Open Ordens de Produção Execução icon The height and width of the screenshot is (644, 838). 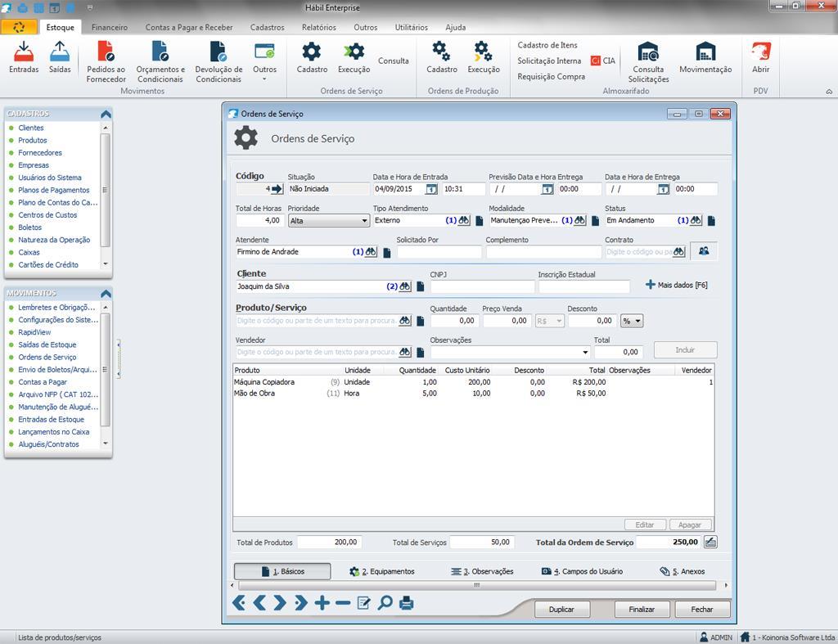483,57
